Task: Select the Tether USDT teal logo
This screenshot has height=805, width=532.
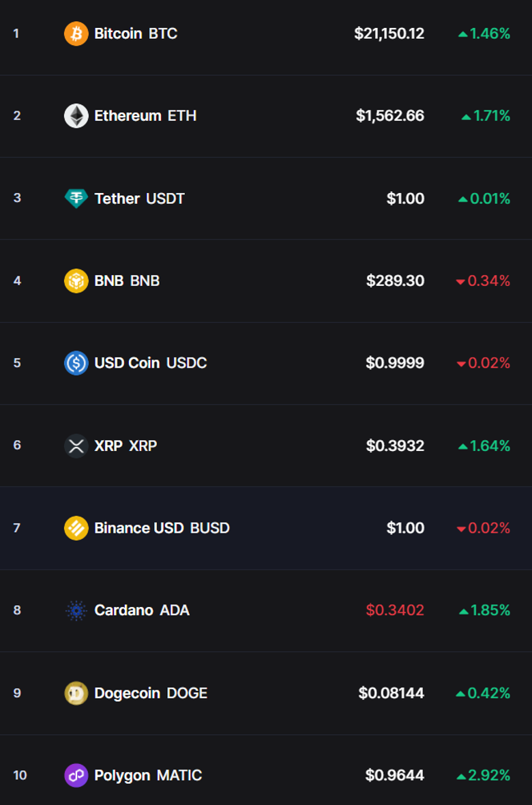Action: [77, 199]
